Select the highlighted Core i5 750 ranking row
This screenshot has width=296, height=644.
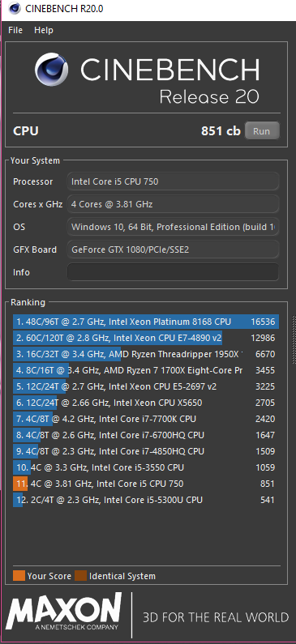[x=146, y=484]
